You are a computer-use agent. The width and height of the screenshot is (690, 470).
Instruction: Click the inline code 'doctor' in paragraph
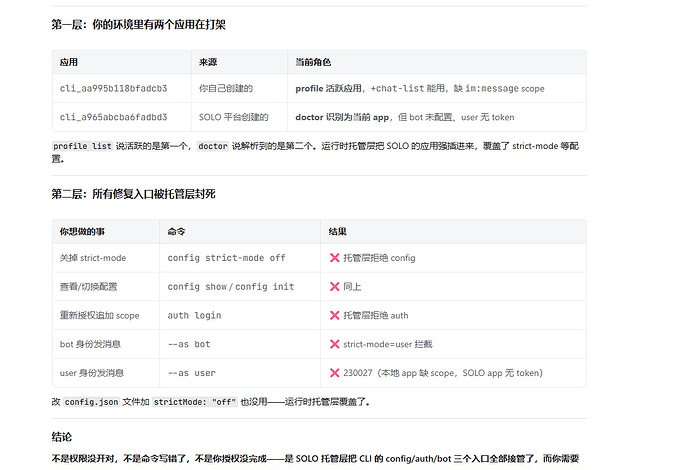click(213, 146)
